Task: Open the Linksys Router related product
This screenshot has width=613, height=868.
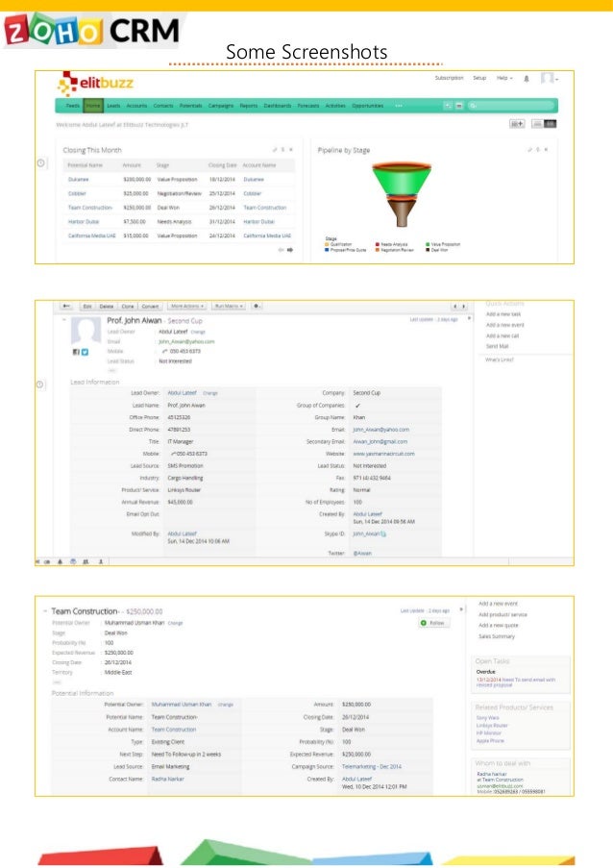Action: [x=492, y=725]
